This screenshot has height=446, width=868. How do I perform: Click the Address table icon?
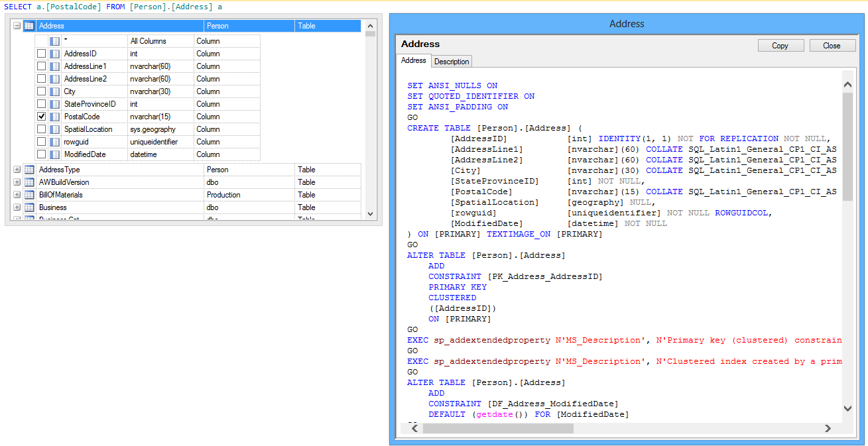[x=29, y=26]
